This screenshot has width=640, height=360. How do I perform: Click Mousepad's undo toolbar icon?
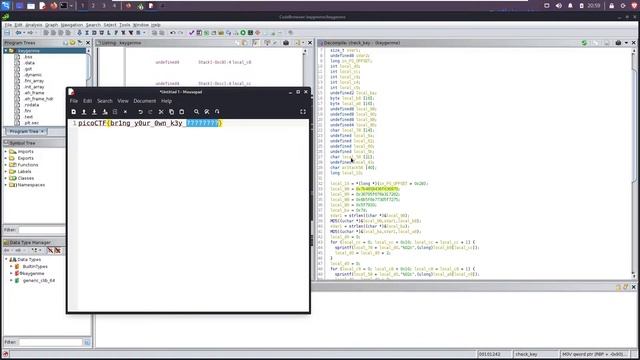(x=140, y=112)
